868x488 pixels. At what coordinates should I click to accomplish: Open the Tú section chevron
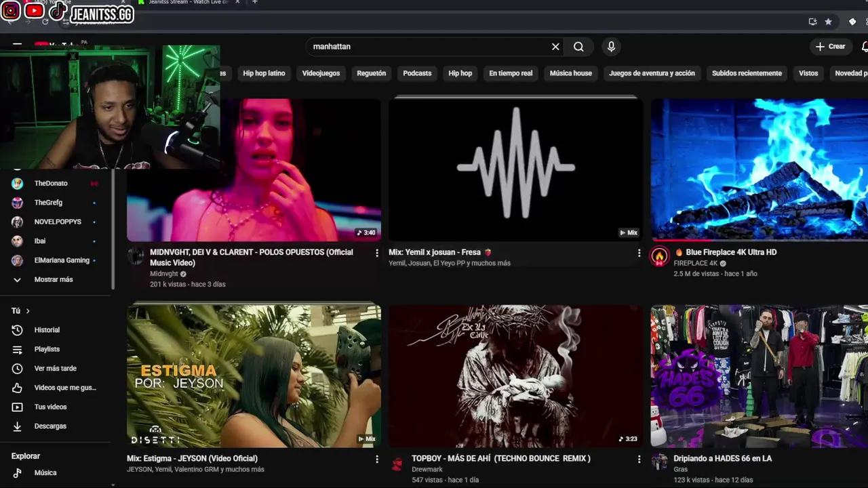(28, 310)
